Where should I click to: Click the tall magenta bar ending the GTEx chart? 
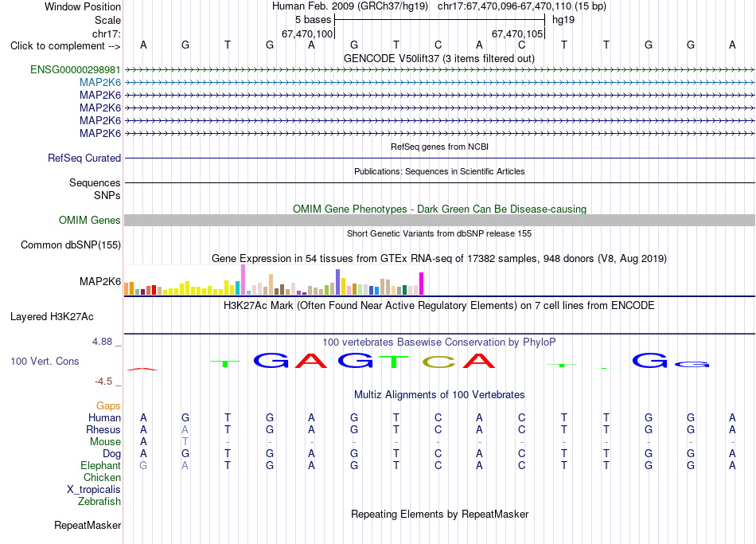pyautogui.click(x=422, y=284)
